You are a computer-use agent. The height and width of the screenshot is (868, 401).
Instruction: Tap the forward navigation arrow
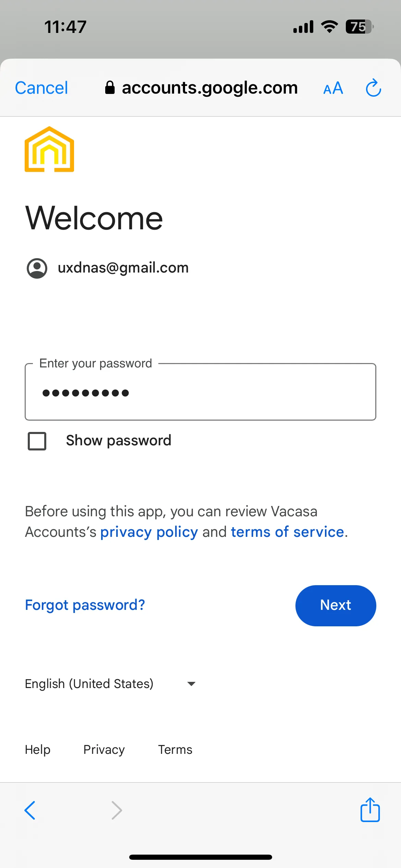(117, 810)
